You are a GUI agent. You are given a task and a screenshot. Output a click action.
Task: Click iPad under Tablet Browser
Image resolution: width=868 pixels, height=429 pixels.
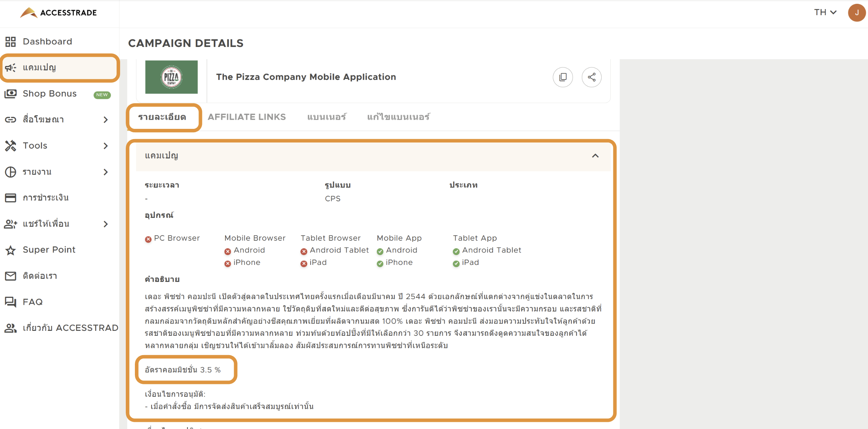(314, 263)
